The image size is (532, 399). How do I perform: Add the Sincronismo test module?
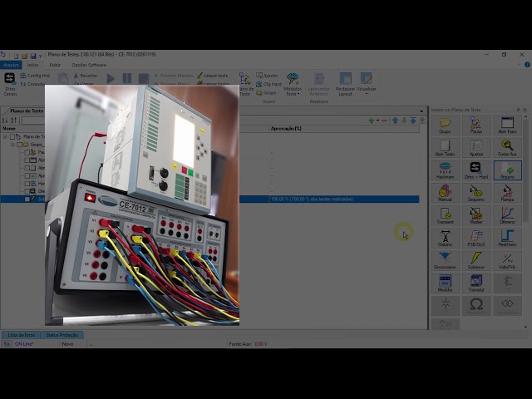(445, 261)
